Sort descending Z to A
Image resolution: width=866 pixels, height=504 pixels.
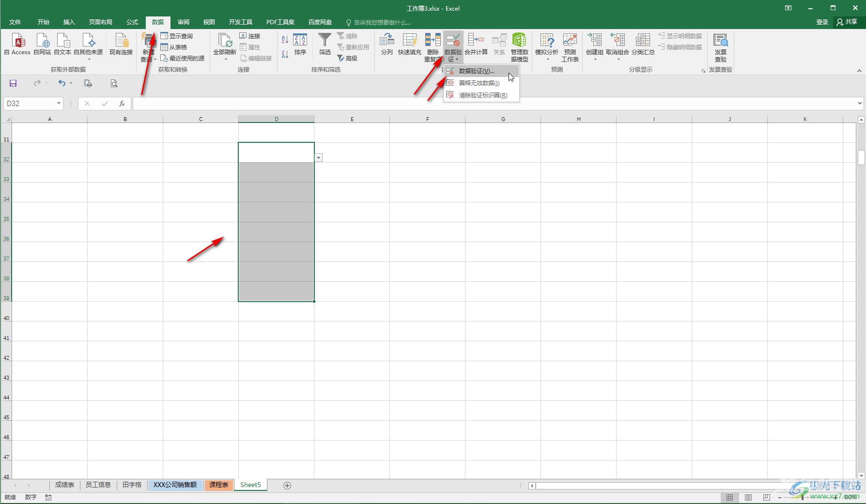click(285, 54)
